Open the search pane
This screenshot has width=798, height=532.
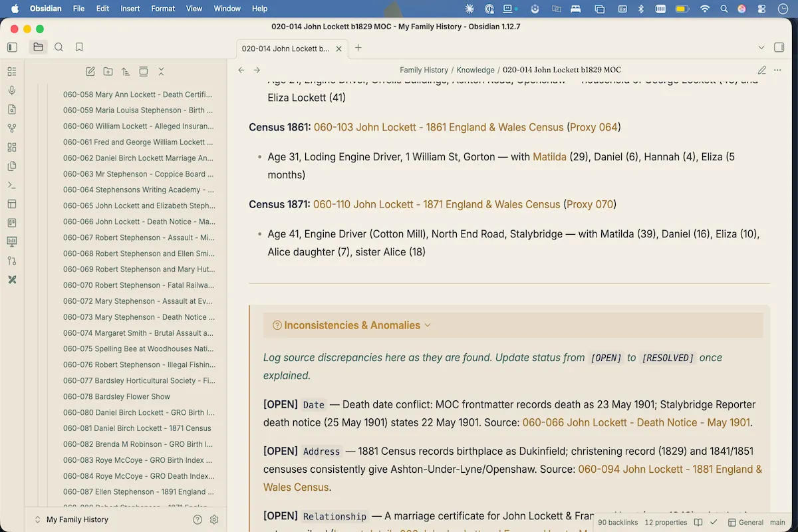pos(59,47)
